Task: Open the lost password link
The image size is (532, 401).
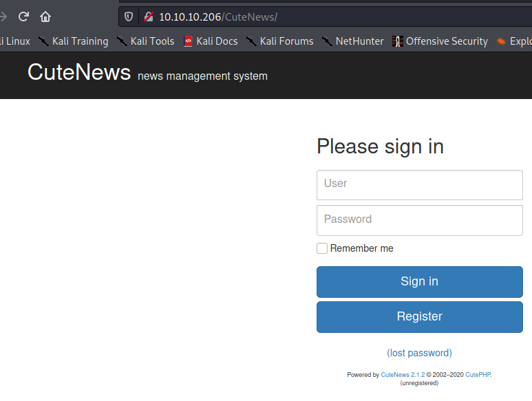Action: pos(419,353)
